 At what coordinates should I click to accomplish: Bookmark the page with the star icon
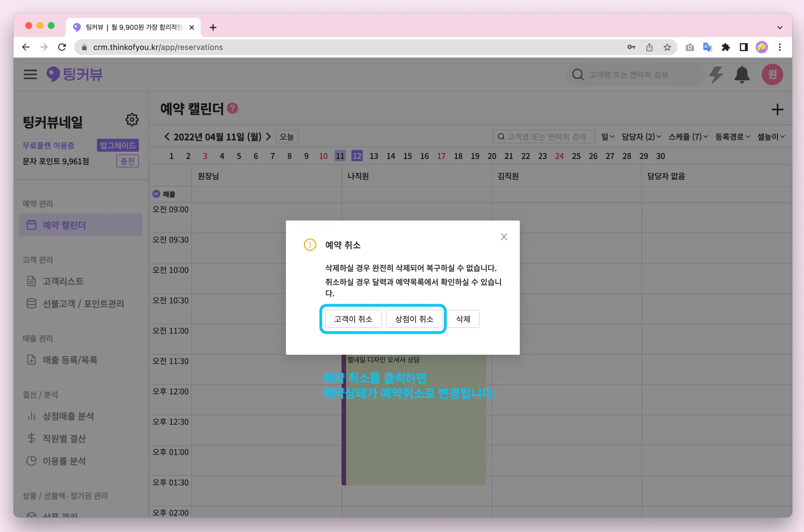click(667, 47)
